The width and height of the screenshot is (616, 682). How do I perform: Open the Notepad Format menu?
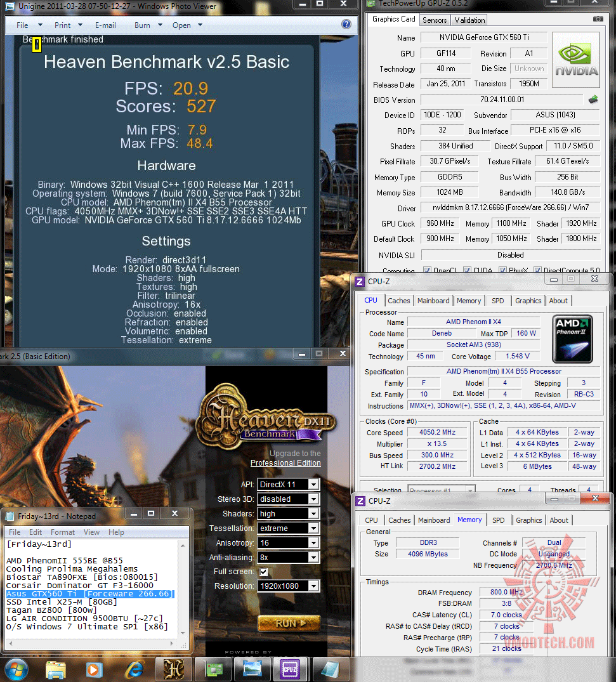point(63,532)
